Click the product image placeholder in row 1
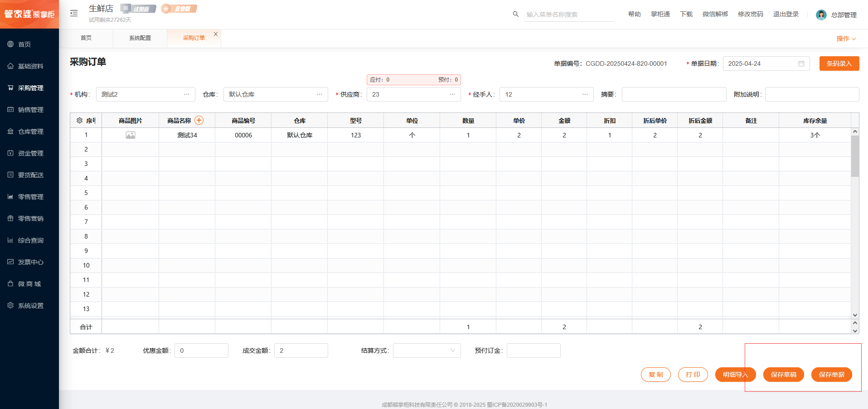 (x=131, y=135)
